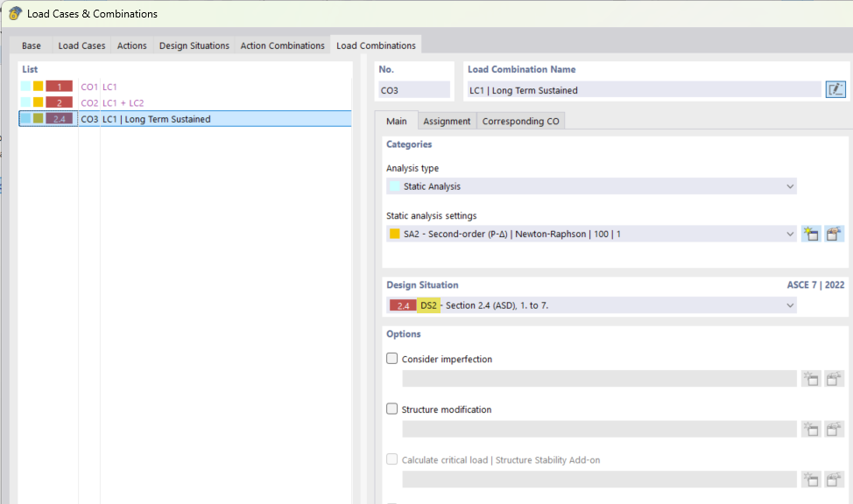Click the Load Combination Name field
This screenshot has height=504, width=853.
(x=643, y=90)
